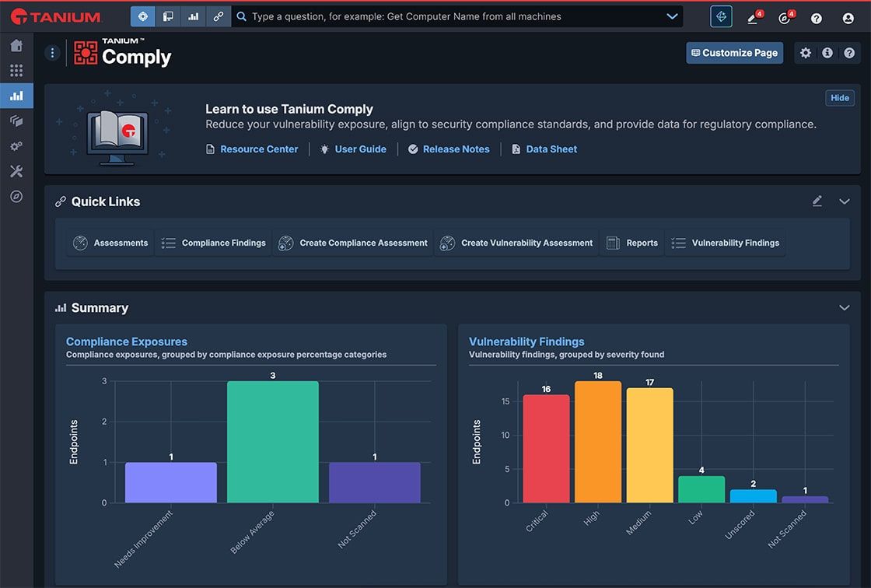Open the Assessments quick link

pyautogui.click(x=110, y=243)
